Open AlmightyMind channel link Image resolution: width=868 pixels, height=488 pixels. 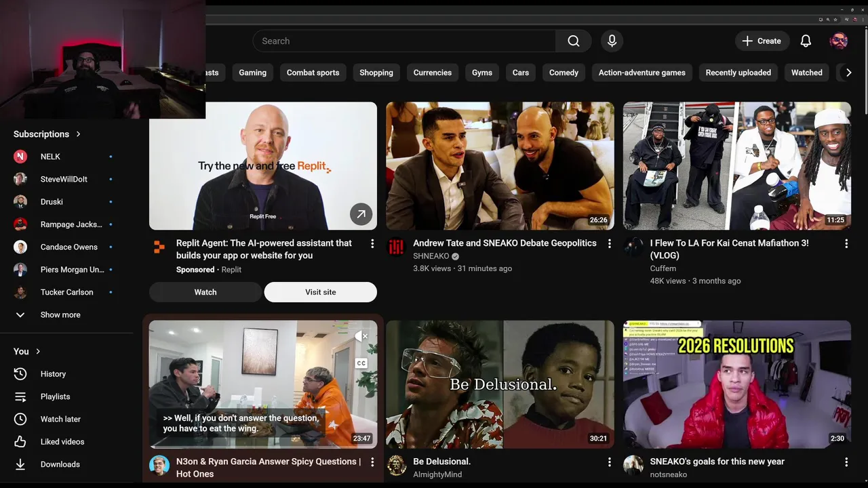coord(437,474)
